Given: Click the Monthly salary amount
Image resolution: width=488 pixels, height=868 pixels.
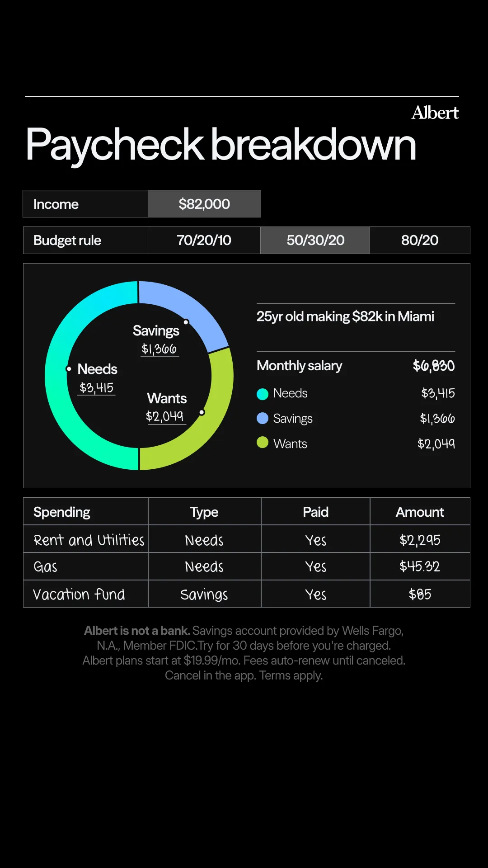Looking at the screenshot, I should pyautogui.click(x=434, y=365).
